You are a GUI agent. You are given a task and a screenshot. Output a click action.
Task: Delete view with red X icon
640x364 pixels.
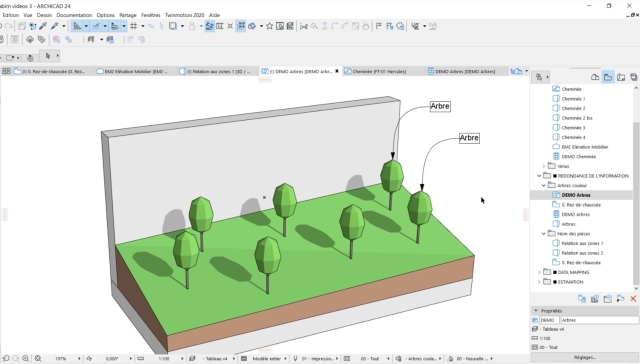point(633,299)
